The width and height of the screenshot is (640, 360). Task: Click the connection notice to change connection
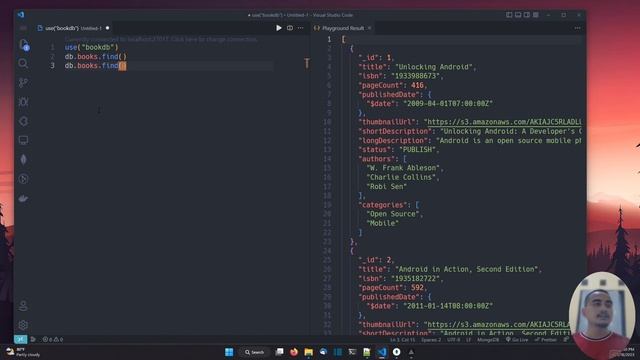tap(161, 40)
